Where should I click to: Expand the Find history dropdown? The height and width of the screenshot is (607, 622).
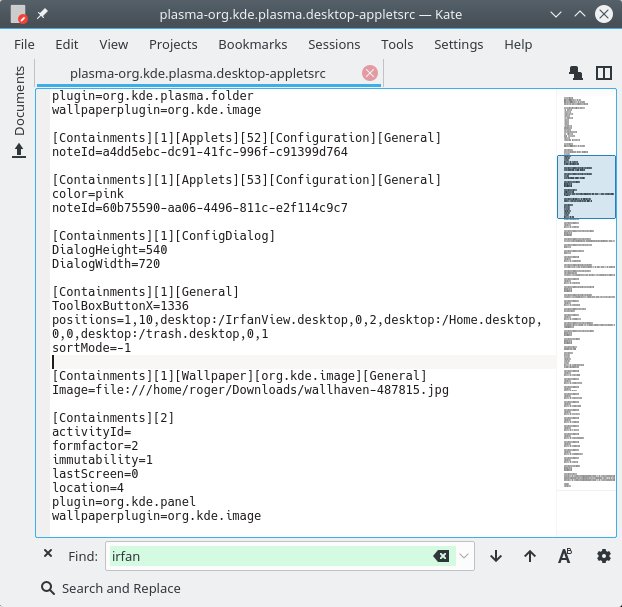[465, 556]
